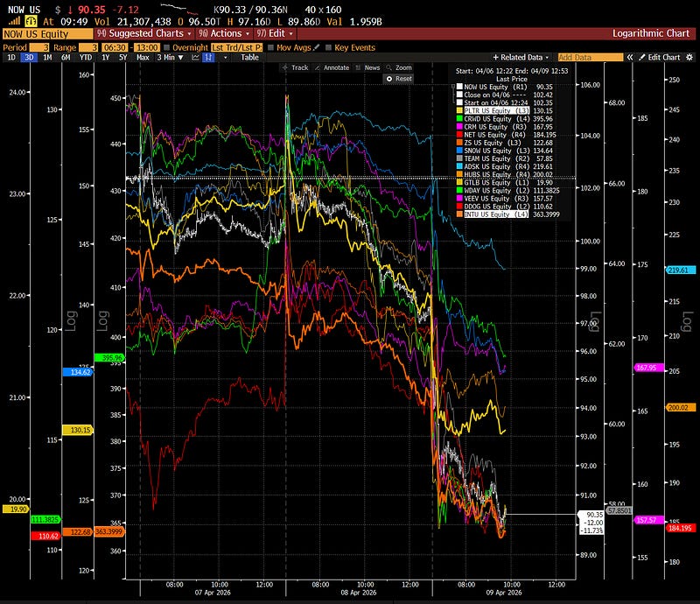Screen dimensions: 700x604
Task: Open the chart News overlay
Action: (x=367, y=67)
